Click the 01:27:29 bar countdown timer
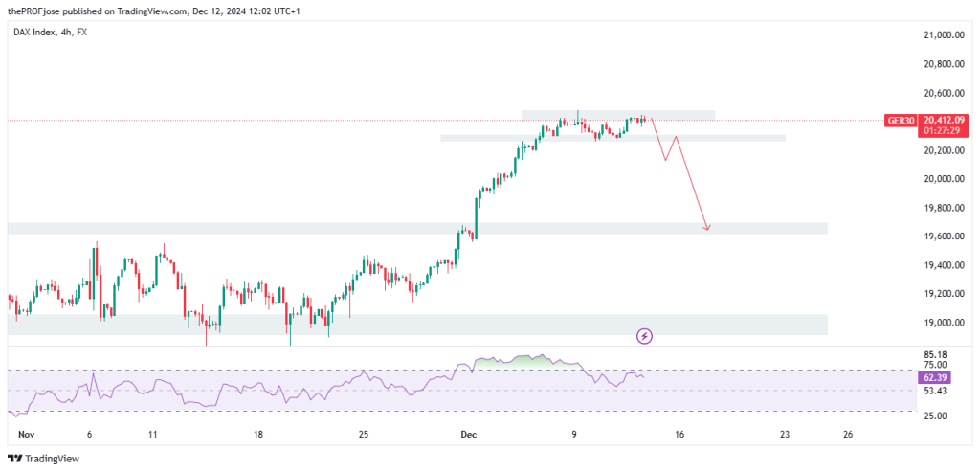The width and height of the screenshot is (980, 472). 944,131
